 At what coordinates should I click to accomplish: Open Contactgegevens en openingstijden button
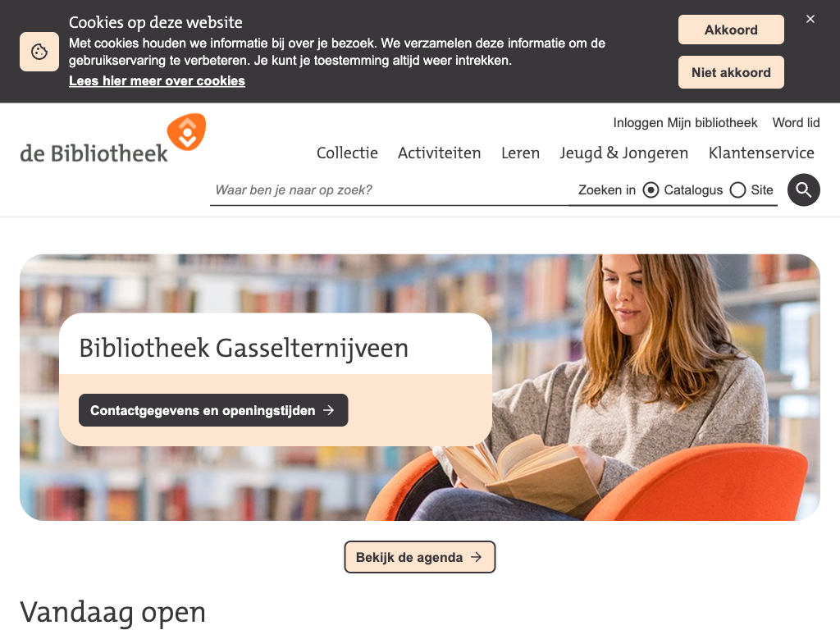coord(213,410)
